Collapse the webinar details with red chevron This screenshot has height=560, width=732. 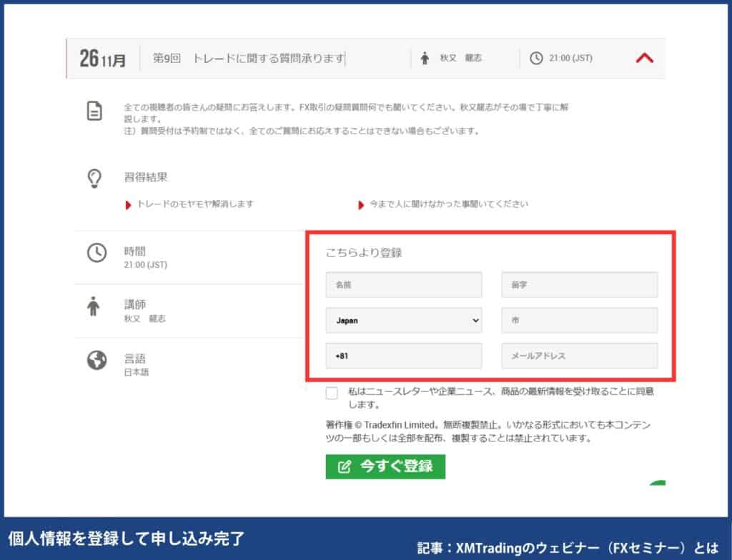pos(644,58)
